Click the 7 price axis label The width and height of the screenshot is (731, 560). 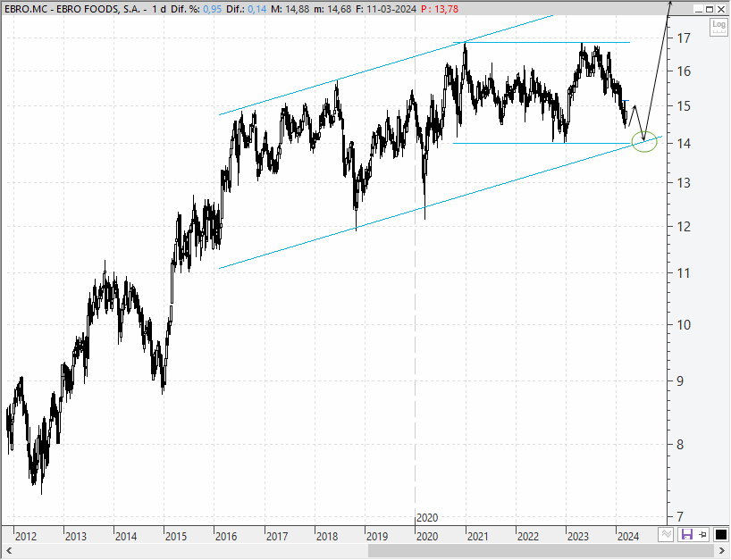tap(680, 516)
